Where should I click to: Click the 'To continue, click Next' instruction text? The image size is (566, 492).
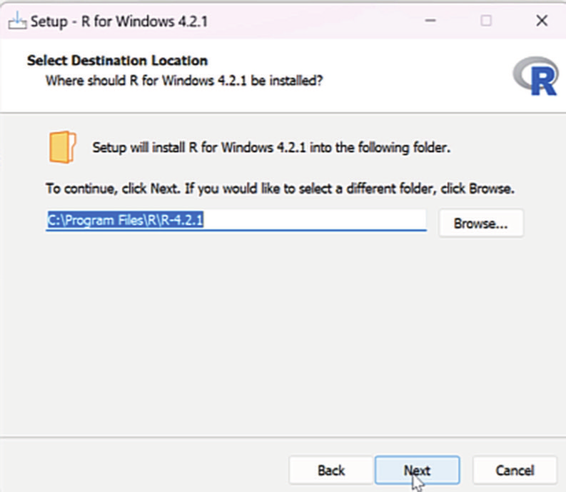coord(280,188)
